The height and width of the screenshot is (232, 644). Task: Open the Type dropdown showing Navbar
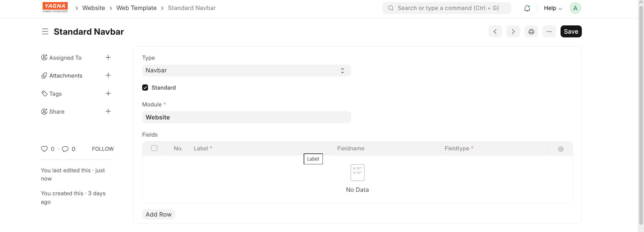pyautogui.click(x=246, y=71)
